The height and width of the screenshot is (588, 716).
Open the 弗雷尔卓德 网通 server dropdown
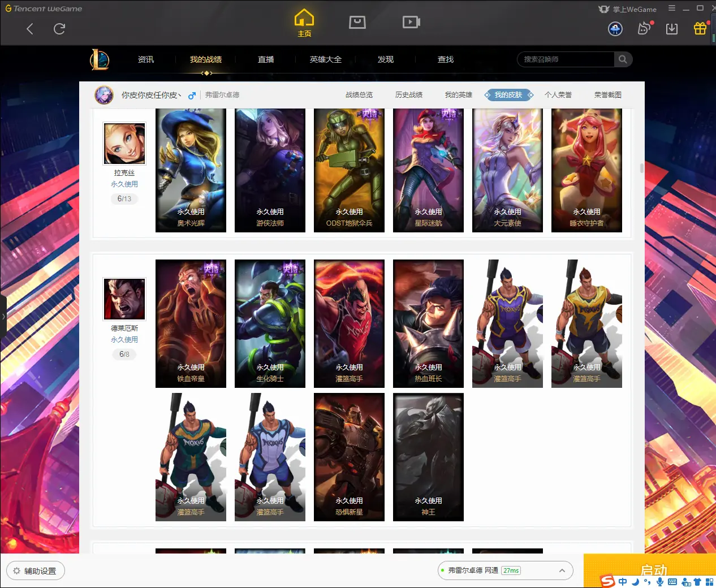point(506,570)
